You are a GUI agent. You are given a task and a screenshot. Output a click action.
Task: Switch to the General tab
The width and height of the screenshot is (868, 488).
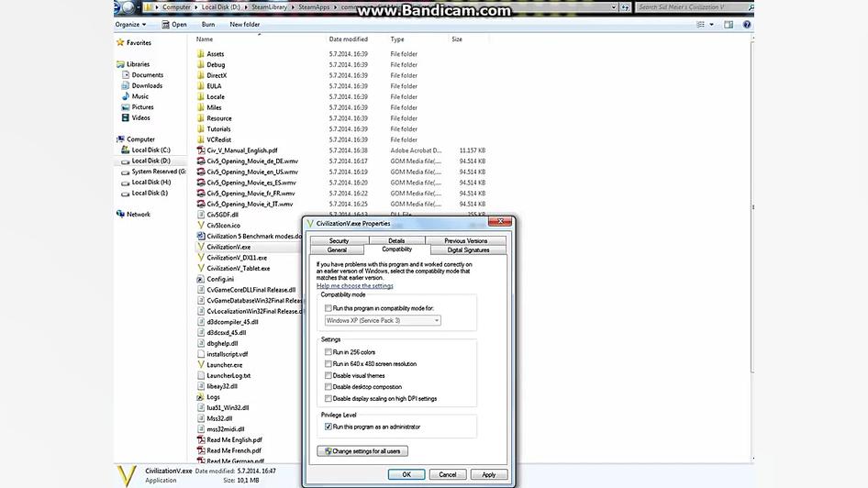(x=337, y=250)
